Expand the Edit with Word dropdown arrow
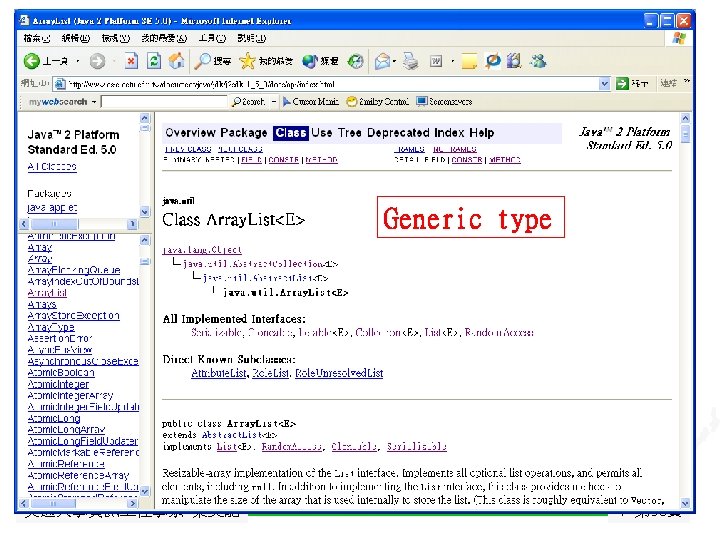This screenshot has width=720, height=540. point(452,61)
